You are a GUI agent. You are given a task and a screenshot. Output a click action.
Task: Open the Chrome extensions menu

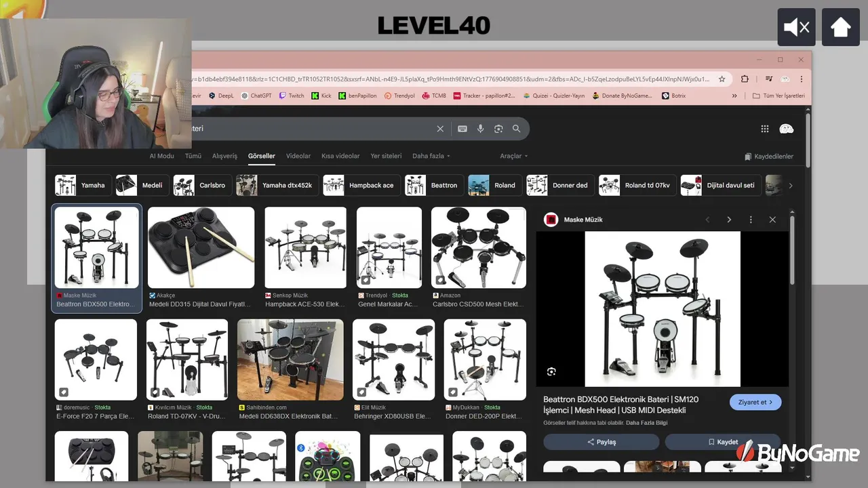click(745, 79)
